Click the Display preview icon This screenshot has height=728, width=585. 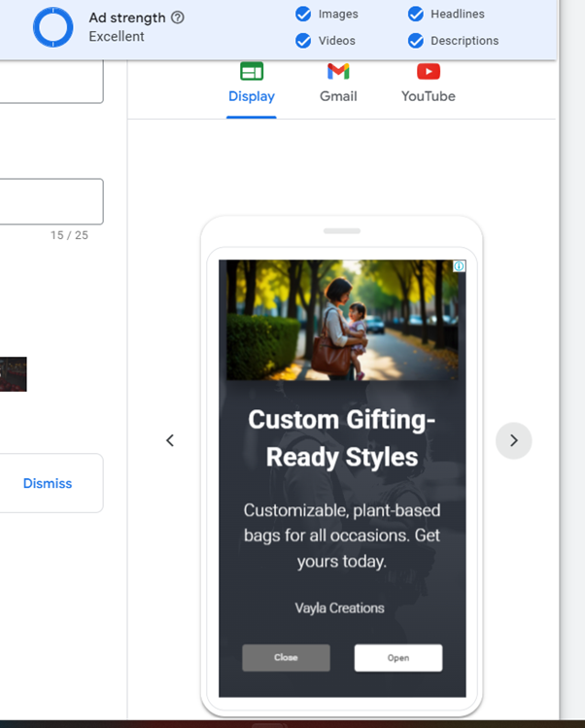[x=252, y=72]
